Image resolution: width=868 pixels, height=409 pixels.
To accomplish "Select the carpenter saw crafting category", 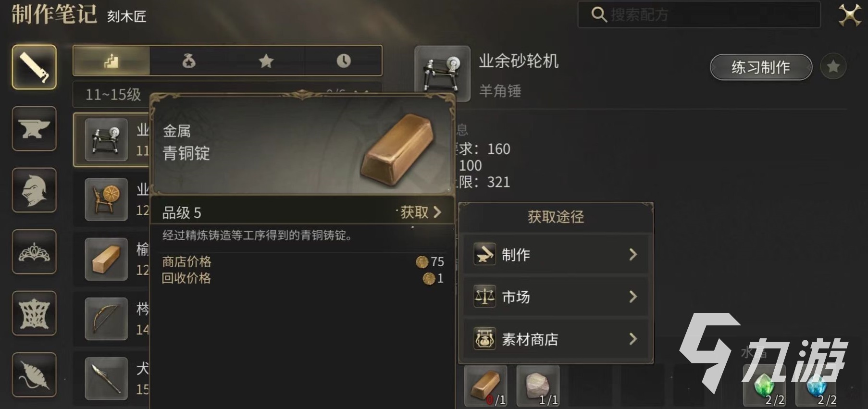I will click(34, 67).
